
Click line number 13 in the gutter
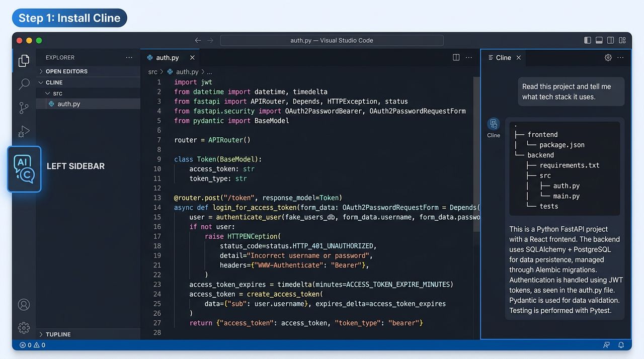tap(157, 198)
